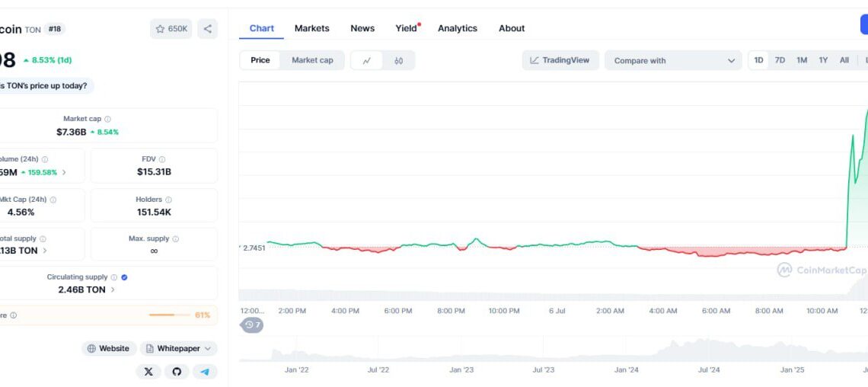Select 1Y time range
The height and width of the screenshot is (387, 868).
tap(823, 60)
